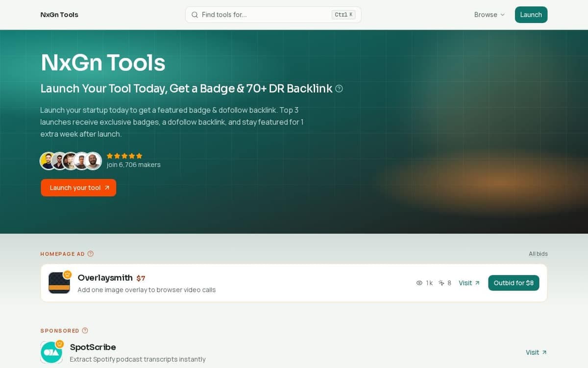The height and width of the screenshot is (368, 588).
Task: Click the help icon next to Sponsored
Action: [x=85, y=331]
